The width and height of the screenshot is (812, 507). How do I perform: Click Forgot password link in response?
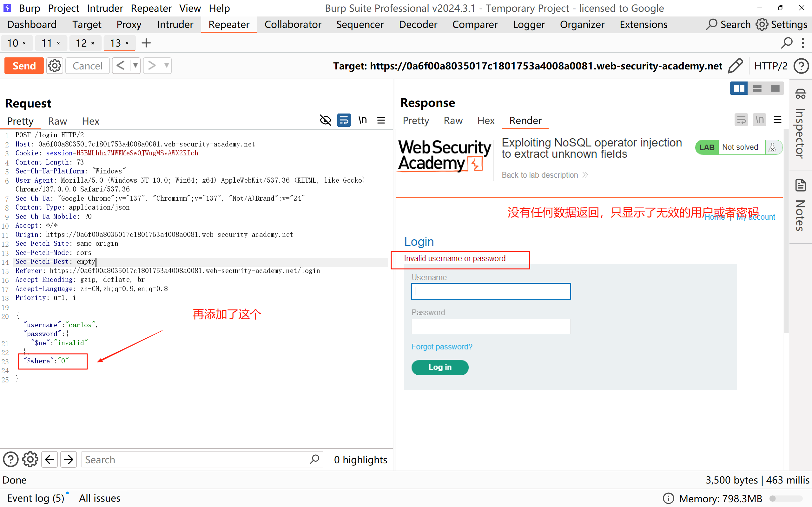click(x=442, y=347)
